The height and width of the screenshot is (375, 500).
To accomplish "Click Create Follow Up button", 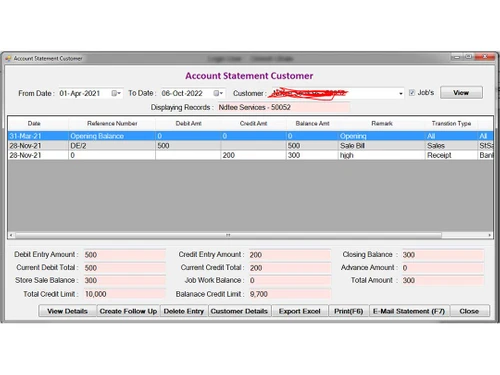I will tap(128, 311).
